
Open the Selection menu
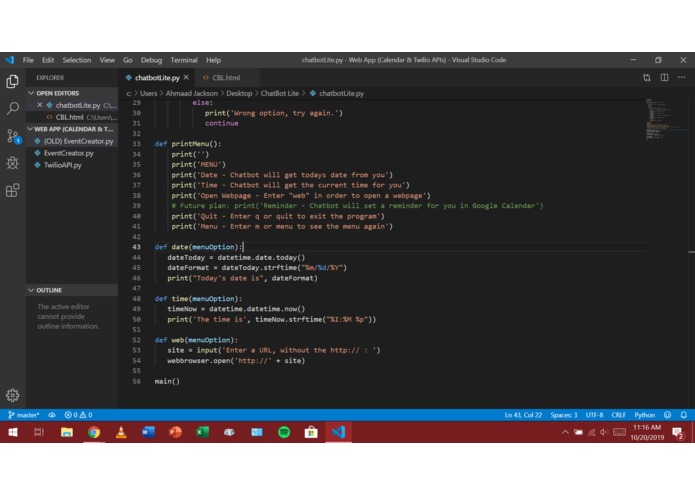coord(77,60)
